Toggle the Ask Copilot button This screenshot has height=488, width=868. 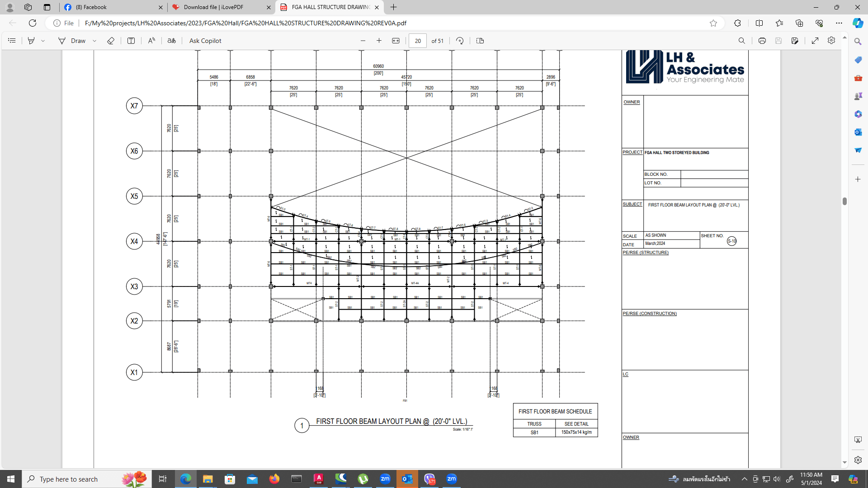[205, 41]
